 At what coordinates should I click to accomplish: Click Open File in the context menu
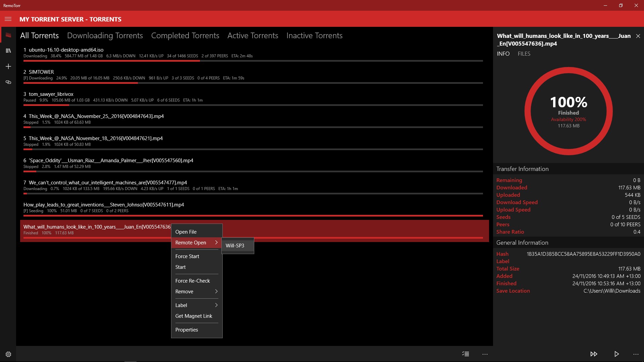186,232
